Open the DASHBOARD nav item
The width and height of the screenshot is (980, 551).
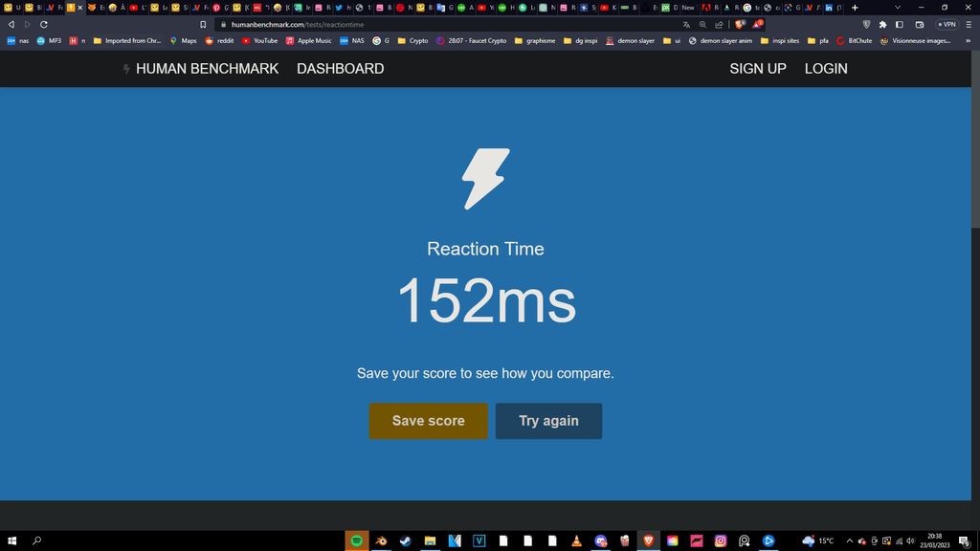(x=340, y=69)
